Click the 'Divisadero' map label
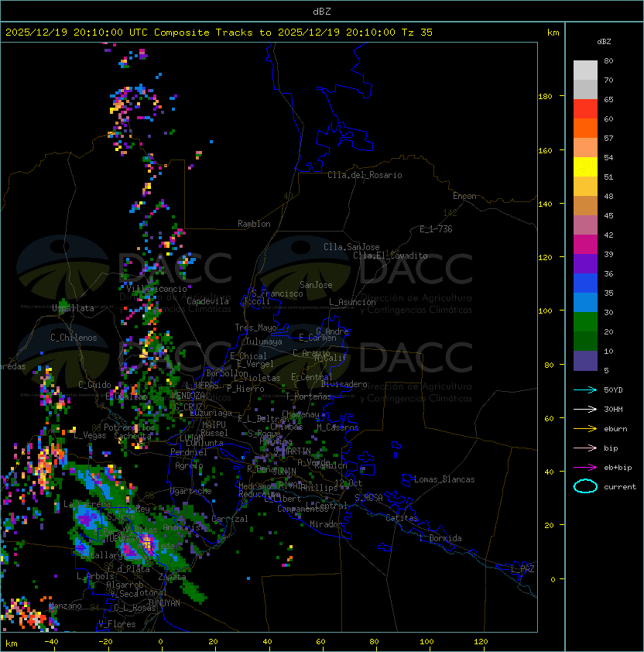This screenshot has height=652, width=644. 344,384
